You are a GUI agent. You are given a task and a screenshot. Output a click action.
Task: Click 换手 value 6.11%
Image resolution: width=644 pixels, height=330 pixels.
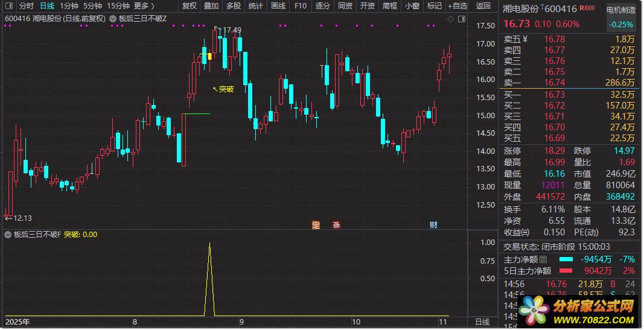pos(553,209)
